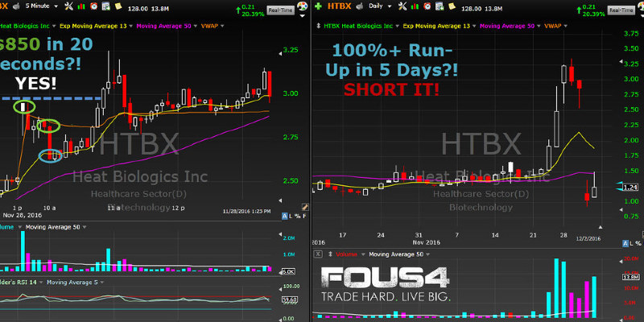Open the color palette icon in left chart

[303, 6]
